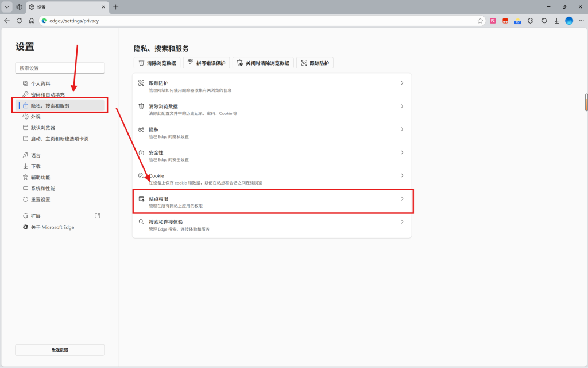Viewport: 588px width, 368px height.
Task: Select 外观 in the settings sidebar
Action: point(36,117)
